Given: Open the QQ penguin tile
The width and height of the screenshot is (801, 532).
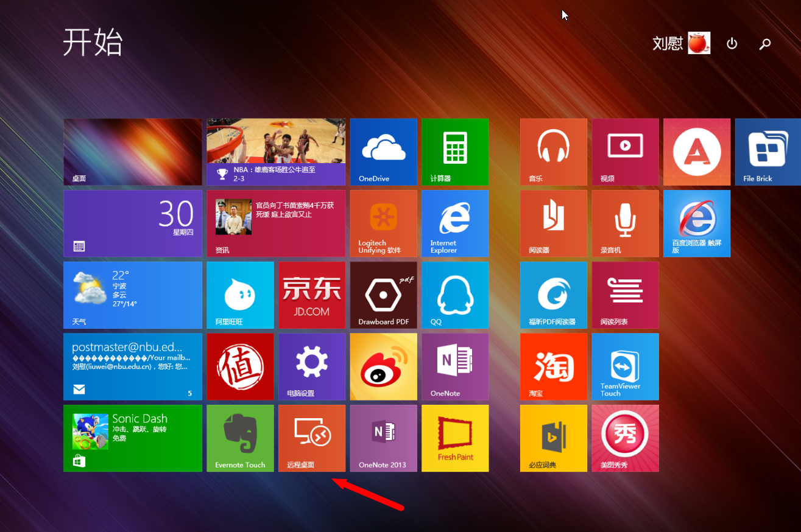Looking at the screenshot, I should coord(455,295).
